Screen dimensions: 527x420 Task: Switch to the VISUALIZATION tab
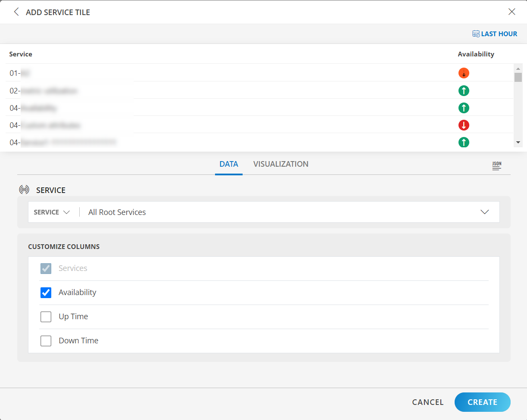tap(281, 164)
